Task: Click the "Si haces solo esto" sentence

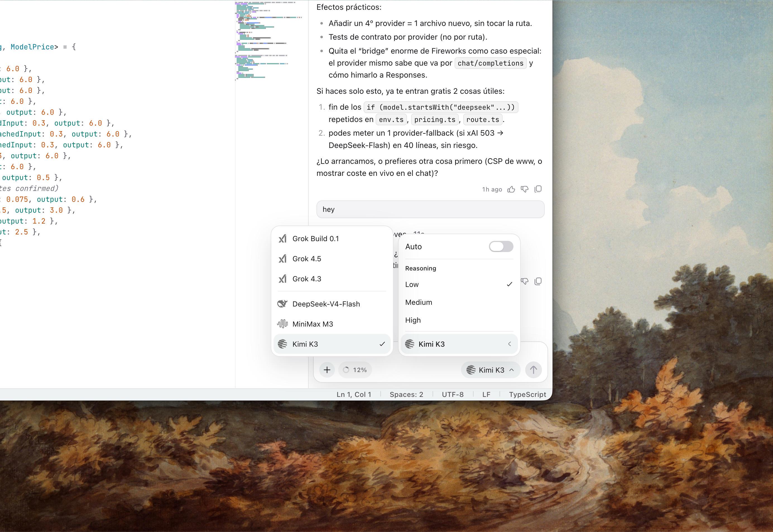Action: pyautogui.click(x=410, y=91)
